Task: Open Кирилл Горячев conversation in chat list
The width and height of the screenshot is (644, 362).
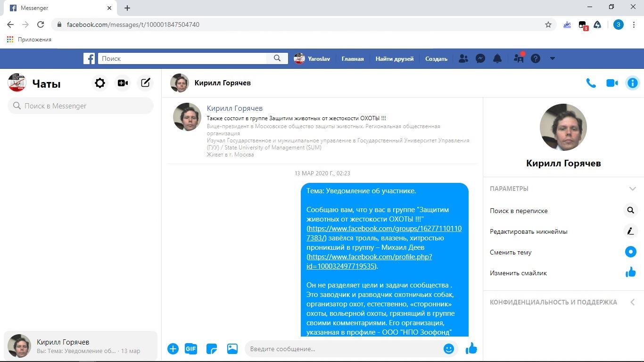Action: click(x=81, y=346)
